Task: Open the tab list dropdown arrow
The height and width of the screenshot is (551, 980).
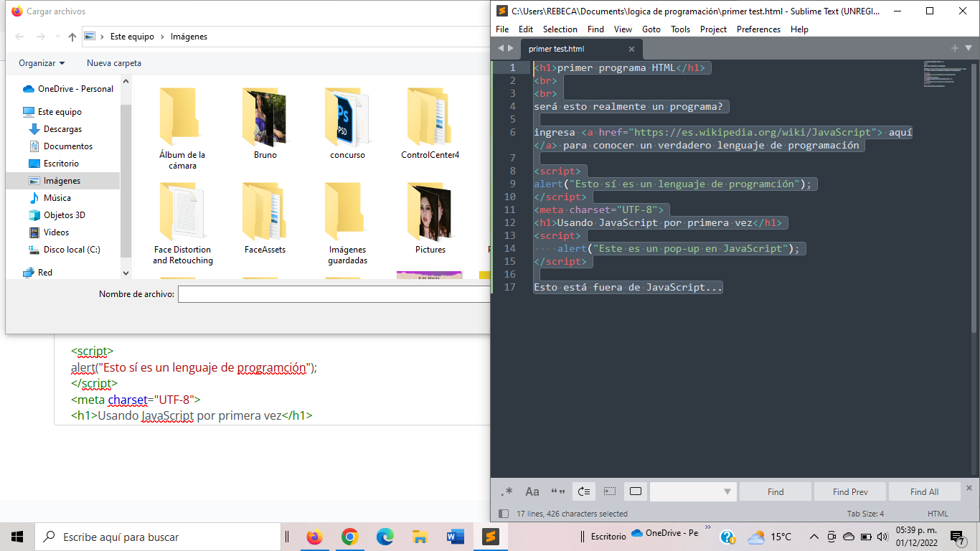Action: click(x=968, y=48)
